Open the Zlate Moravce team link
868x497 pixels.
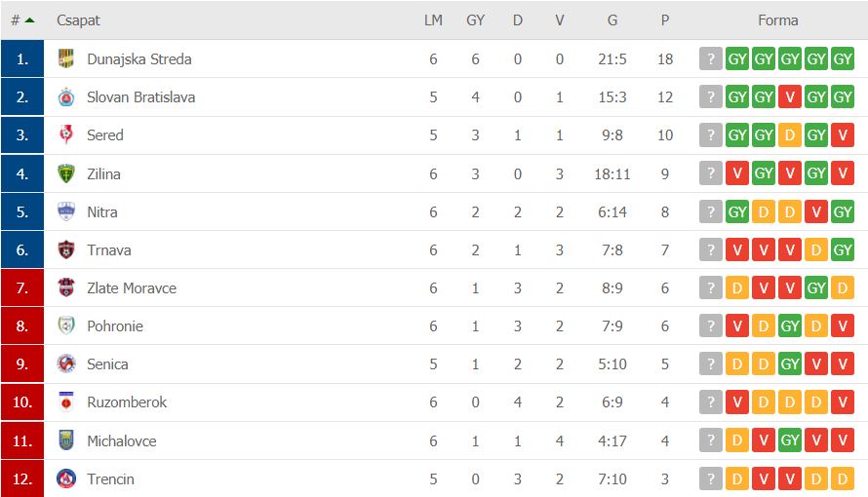coord(132,288)
